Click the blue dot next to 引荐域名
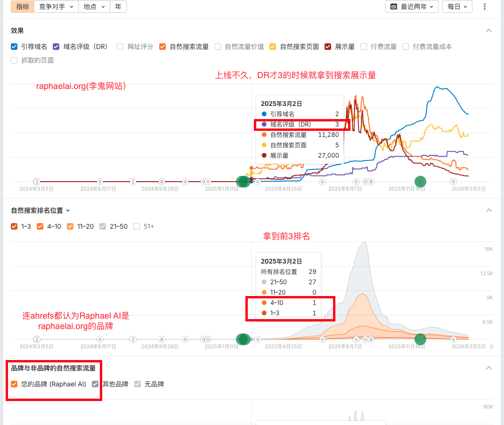Screen dimensions: 504x425 (x=264, y=113)
